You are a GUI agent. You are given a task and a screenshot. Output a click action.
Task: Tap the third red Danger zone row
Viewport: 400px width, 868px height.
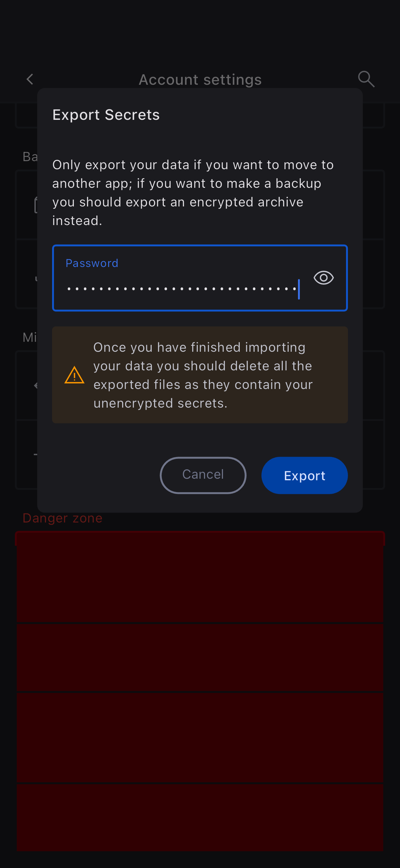pyautogui.click(x=200, y=737)
